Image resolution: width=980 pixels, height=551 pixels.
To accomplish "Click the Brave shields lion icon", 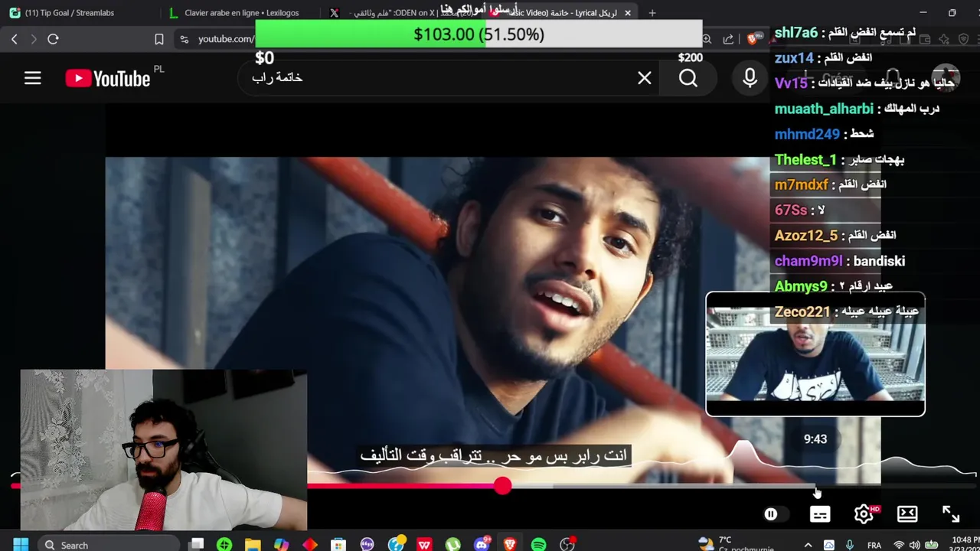I will tap(753, 39).
